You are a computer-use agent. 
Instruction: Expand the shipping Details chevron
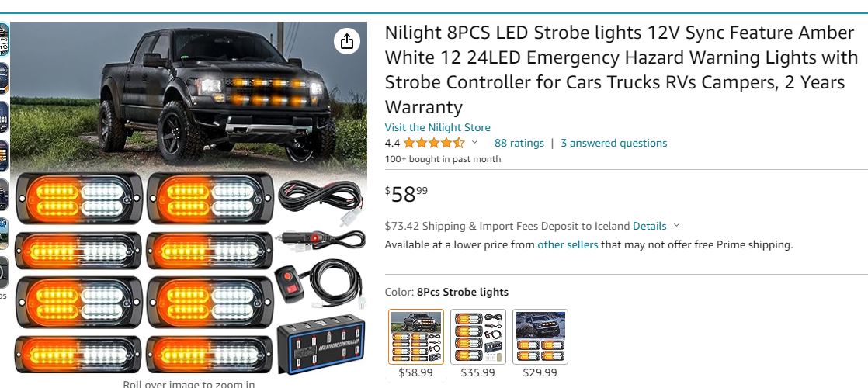[x=676, y=226]
